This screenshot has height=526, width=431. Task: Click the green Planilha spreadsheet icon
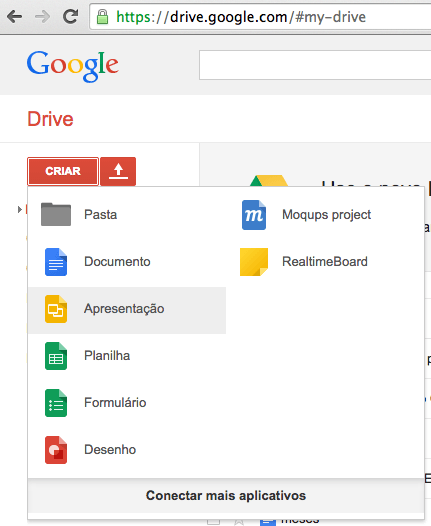pos(56,356)
